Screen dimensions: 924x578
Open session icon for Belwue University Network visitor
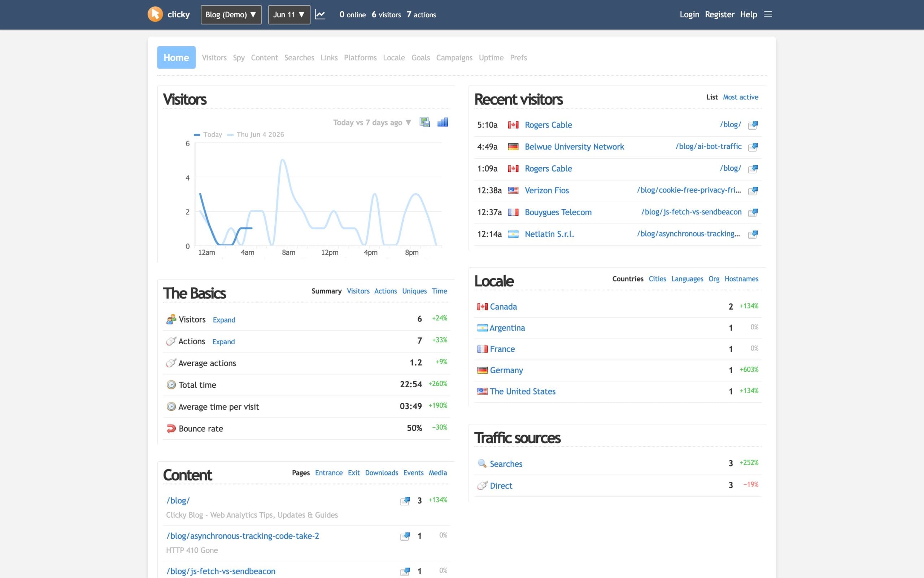tap(753, 147)
